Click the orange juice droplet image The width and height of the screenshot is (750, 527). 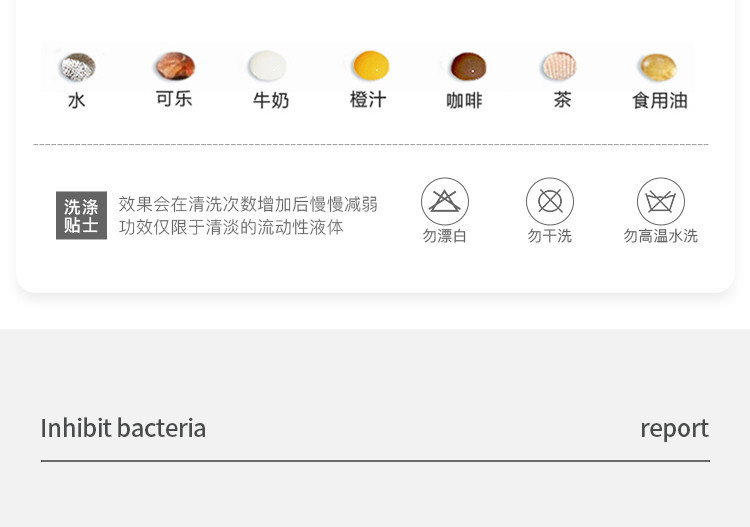(370, 66)
